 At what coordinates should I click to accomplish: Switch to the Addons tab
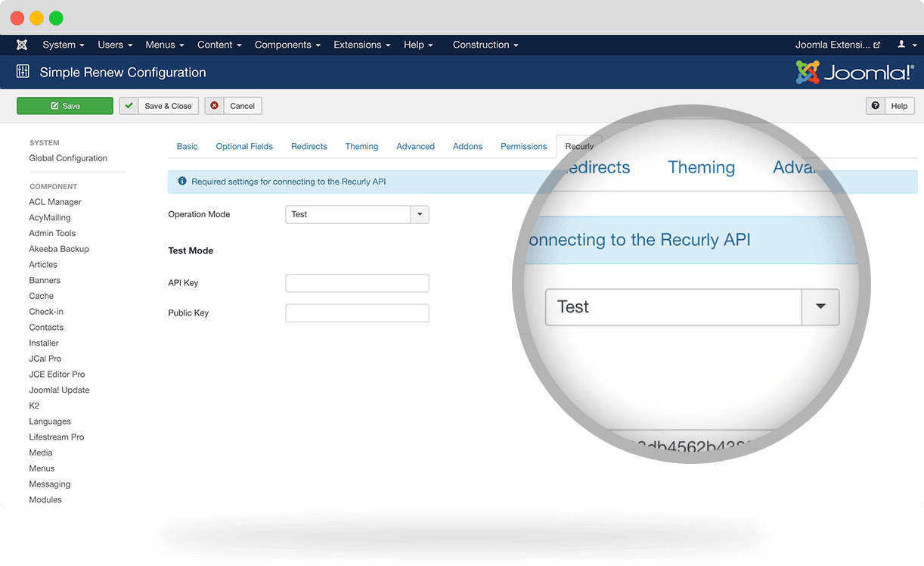tap(467, 146)
